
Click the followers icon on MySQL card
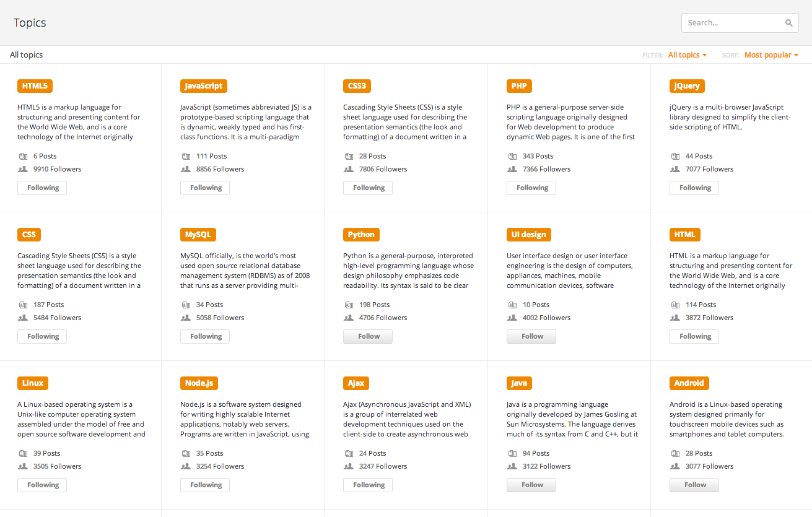tap(186, 318)
